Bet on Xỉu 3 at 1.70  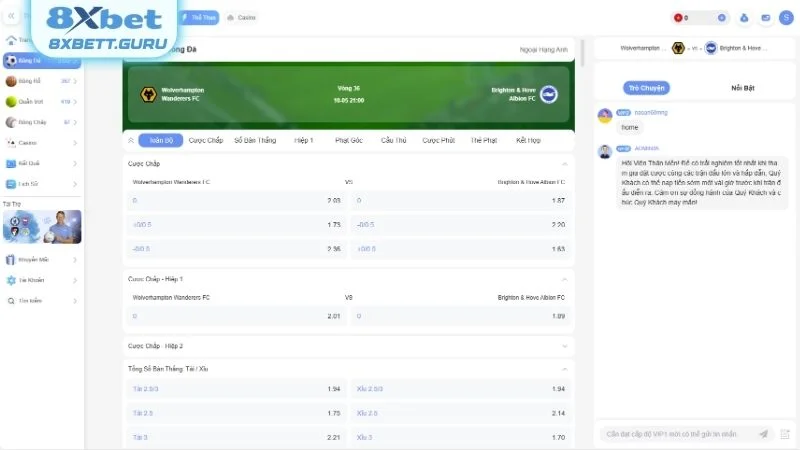click(x=461, y=437)
